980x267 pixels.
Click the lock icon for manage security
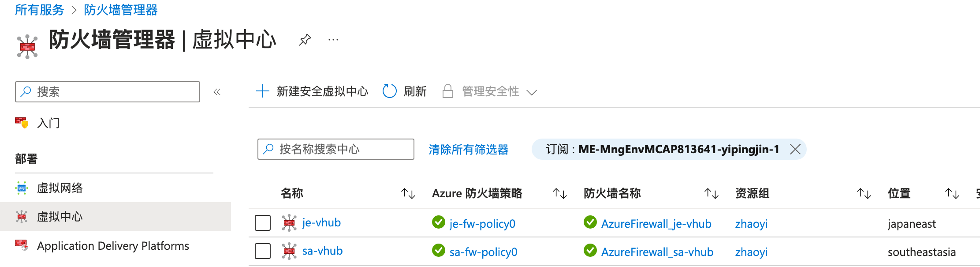tap(448, 91)
